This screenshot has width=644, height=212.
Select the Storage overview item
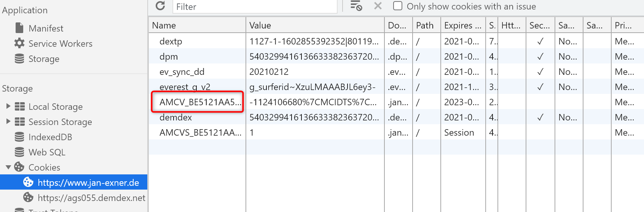pyautogui.click(x=44, y=59)
